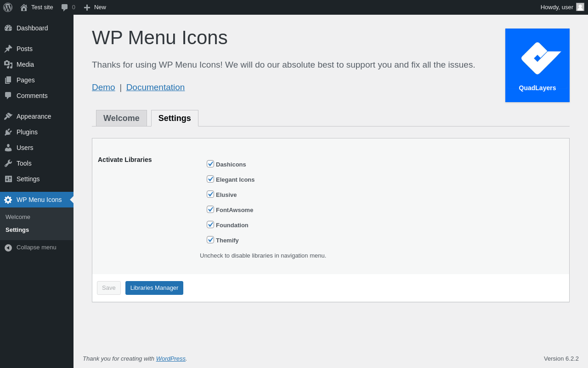Click the Users person icon
Image resolution: width=588 pixels, height=368 pixels.
point(8,148)
